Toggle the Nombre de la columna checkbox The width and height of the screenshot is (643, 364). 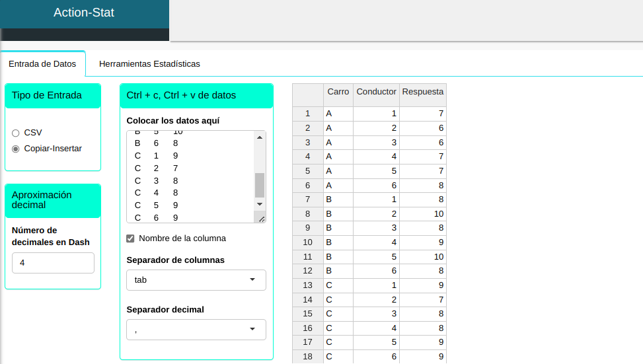[130, 238]
